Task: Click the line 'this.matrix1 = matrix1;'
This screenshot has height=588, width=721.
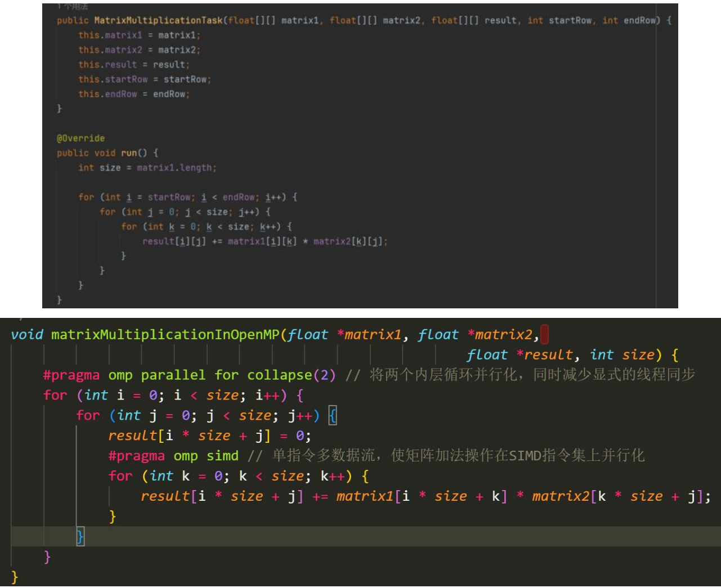Action: [x=139, y=35]
